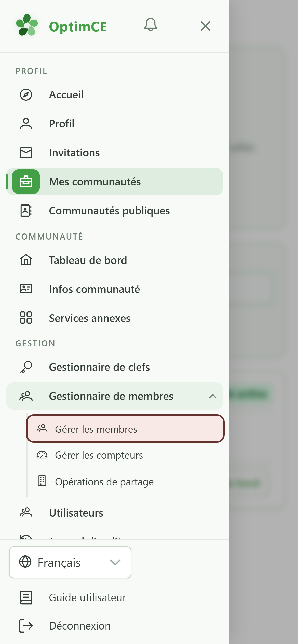Click the Mes communautés briefcase icon
The height and width of the screenshot is (644, 298).
[26, 182]
